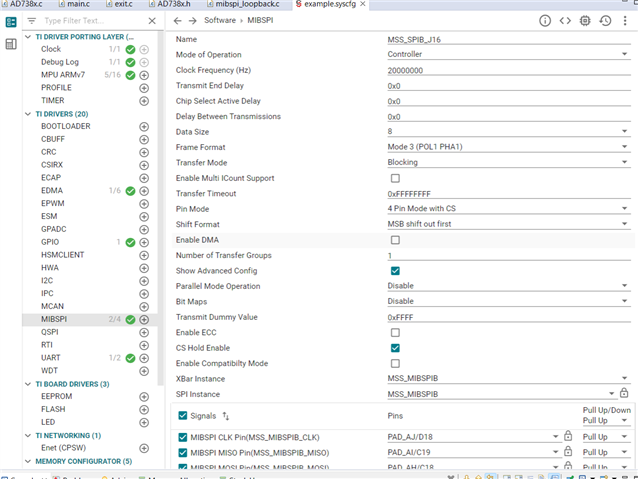Image resolution: width=638 pixels, height=479 pixels.
Task: Select QSPI in driver tree
Action: 50,332
